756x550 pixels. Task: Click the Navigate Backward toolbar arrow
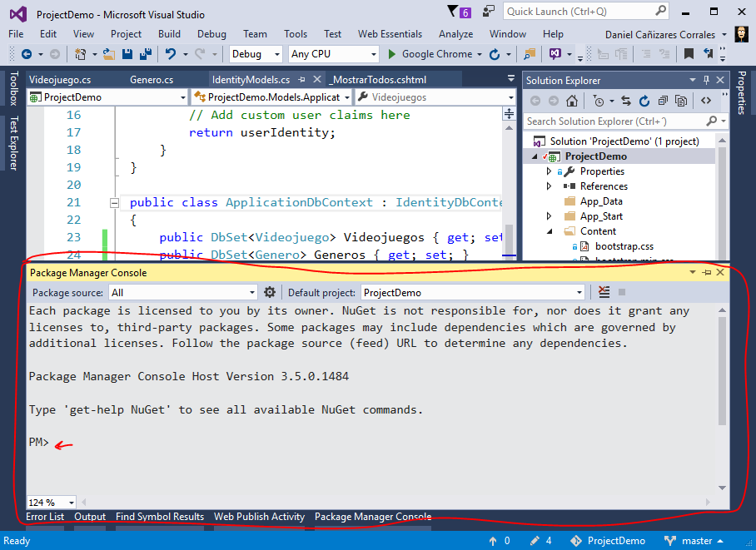pyautogui.click(x=27, y=54)
